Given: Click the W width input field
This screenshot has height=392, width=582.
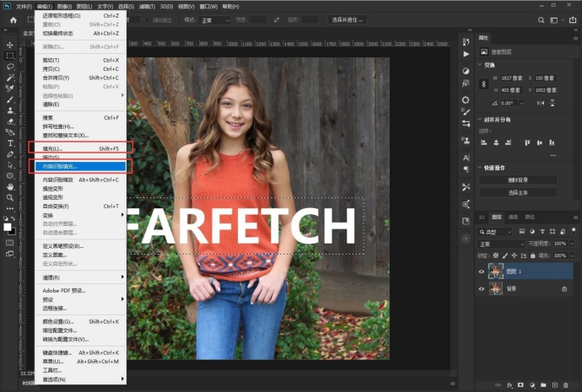Looking at the screenshot, I should pyautogui.click(x=512, y=78).
